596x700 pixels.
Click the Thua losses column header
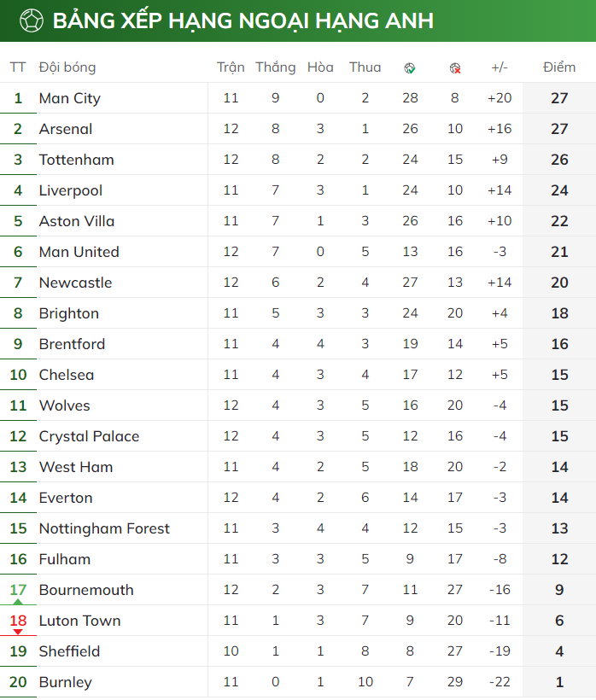pos(365,67)
